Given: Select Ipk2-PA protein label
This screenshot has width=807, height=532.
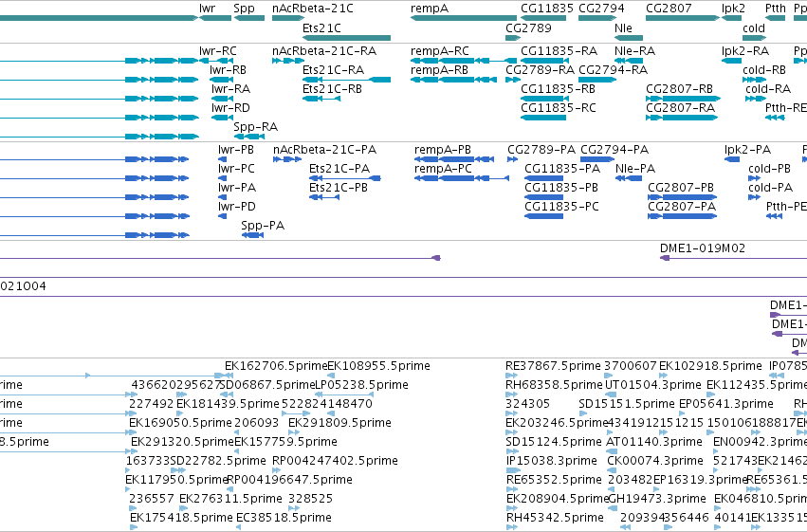Looking at the screenshot, I should [748, 149].
